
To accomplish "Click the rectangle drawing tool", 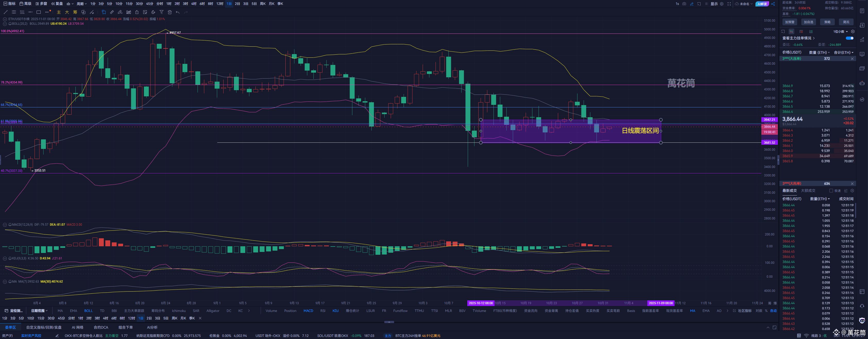I will click(x=38, y=12).
